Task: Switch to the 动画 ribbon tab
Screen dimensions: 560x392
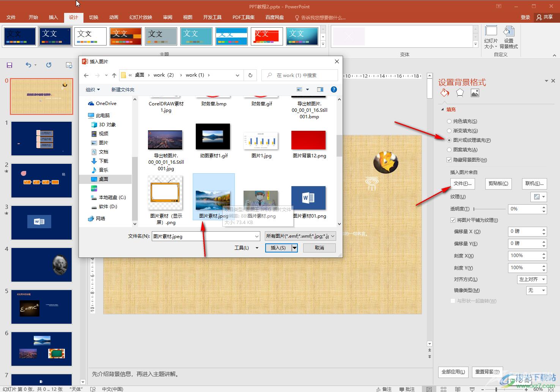Action: pyautogui.click(x=114, y=17)
